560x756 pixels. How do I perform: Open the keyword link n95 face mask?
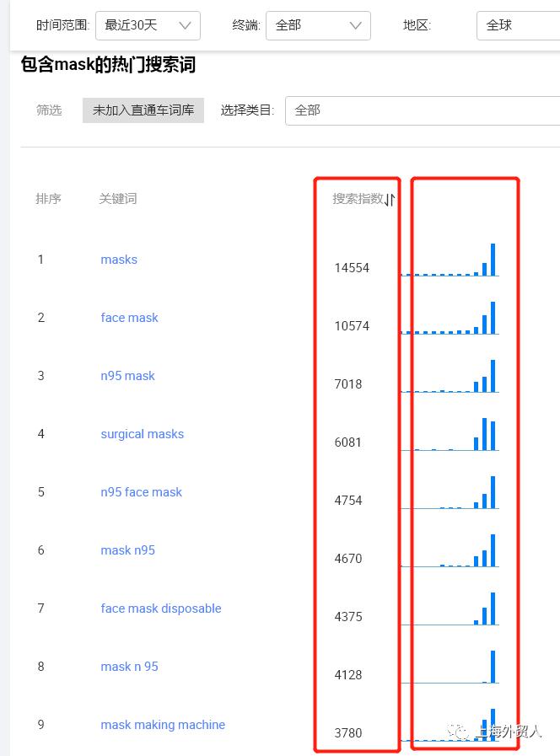click(142, 492)
